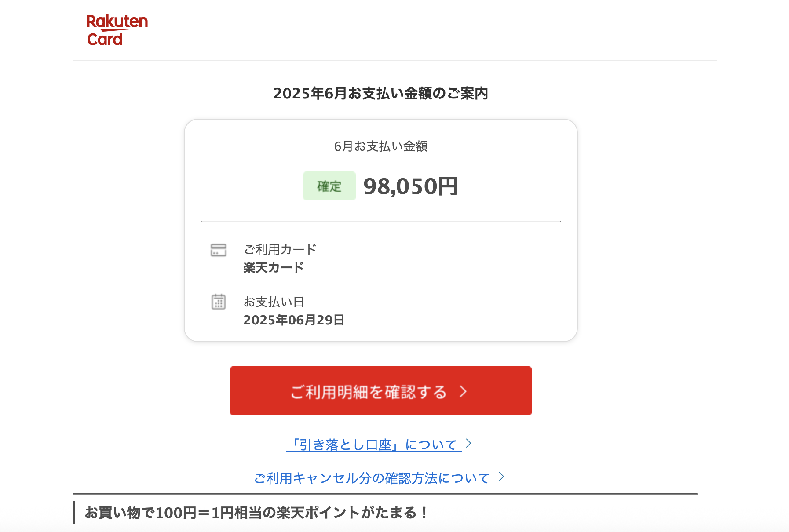Click the 98,050円 payment amount

click(411, 186)
